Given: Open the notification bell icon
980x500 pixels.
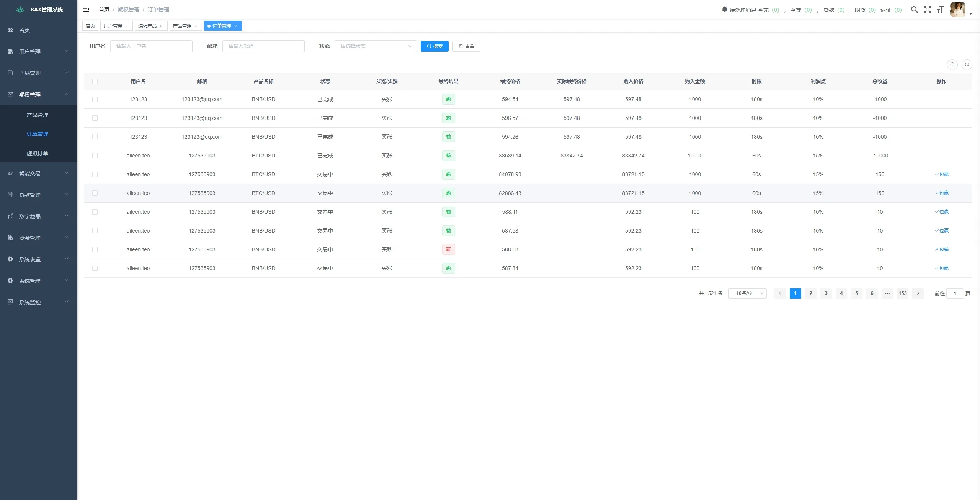Looking at the screenshot, I should pos(724,9).
